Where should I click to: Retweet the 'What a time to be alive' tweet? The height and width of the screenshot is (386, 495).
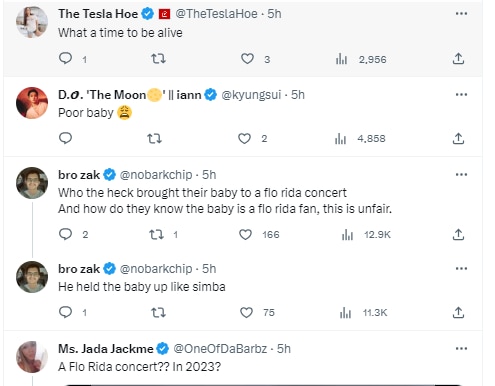158,59
